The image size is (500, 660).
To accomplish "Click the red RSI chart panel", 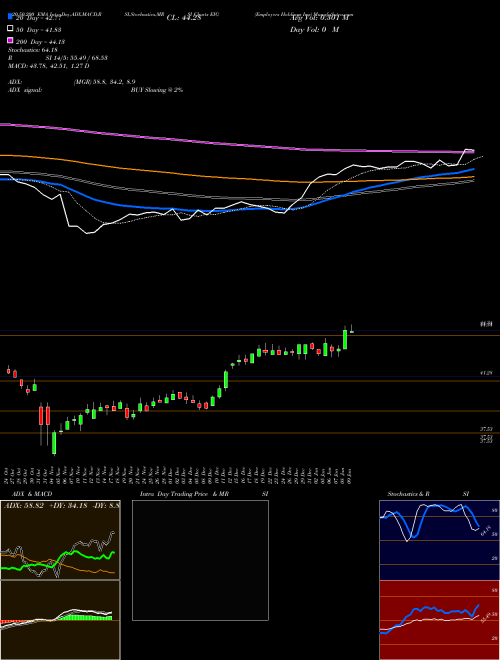I will 438,620.
